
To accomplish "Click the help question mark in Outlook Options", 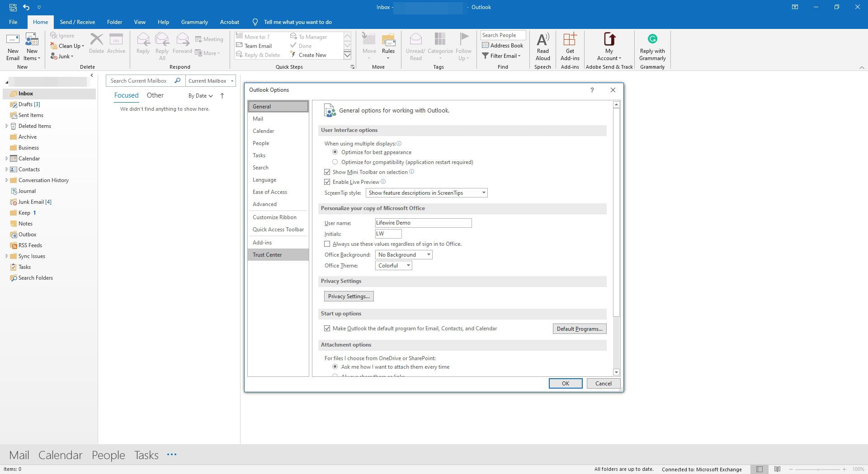I will 592,90.
